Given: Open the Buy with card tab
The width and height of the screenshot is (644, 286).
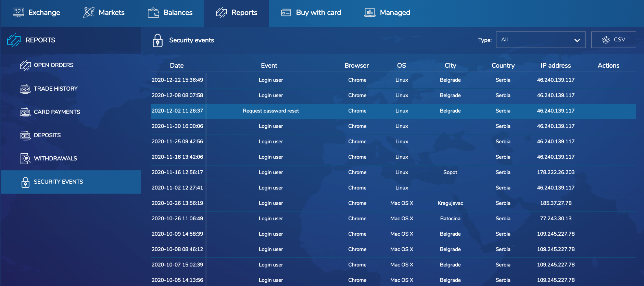Looking at the screenshot, I should coord(311,13).
